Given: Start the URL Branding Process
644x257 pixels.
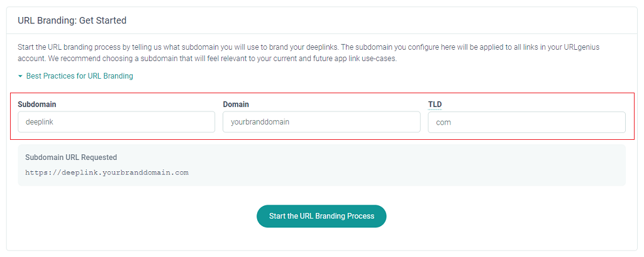Looking at the screenshot, I should [x=321, y=216].
